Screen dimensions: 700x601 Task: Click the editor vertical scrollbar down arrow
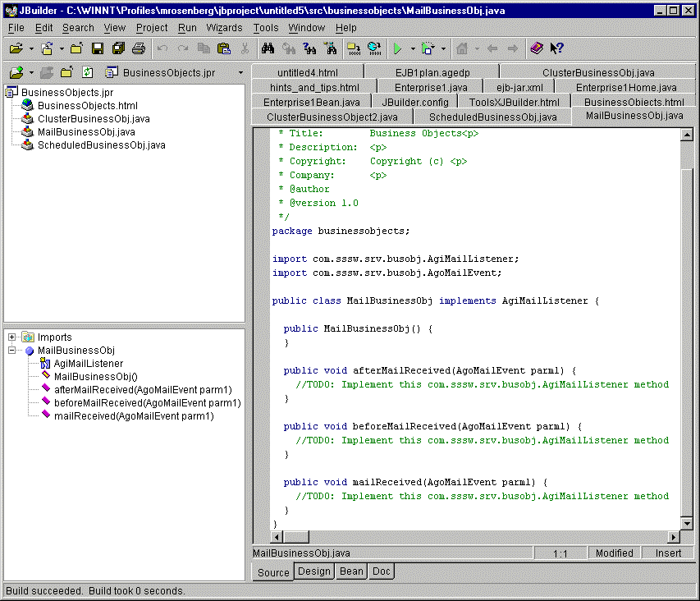[x=687, y=524]
